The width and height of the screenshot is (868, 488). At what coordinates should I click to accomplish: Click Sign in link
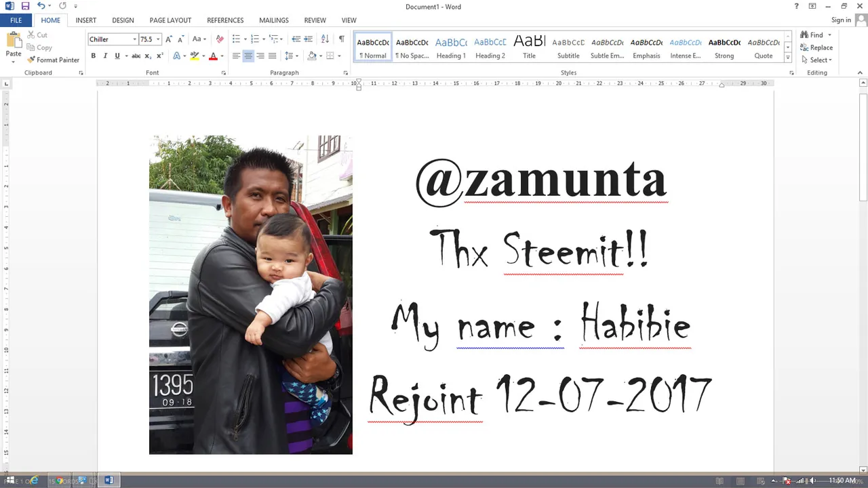pyautogui.click(x=841, y=20)
